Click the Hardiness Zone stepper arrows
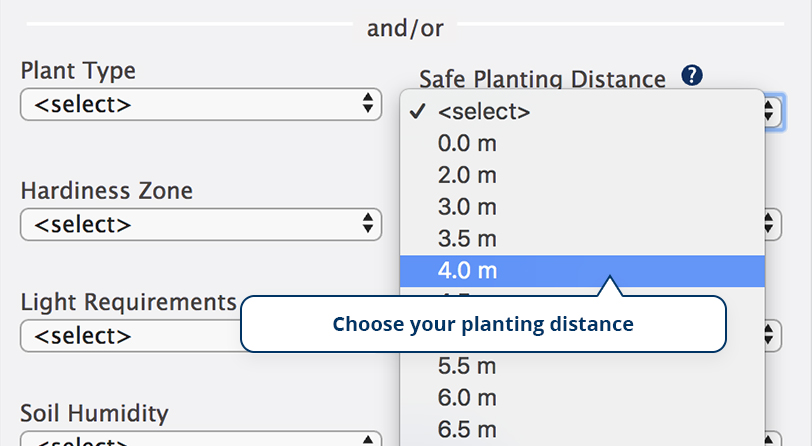Screen dimensions: 812x446 (368, 223)
